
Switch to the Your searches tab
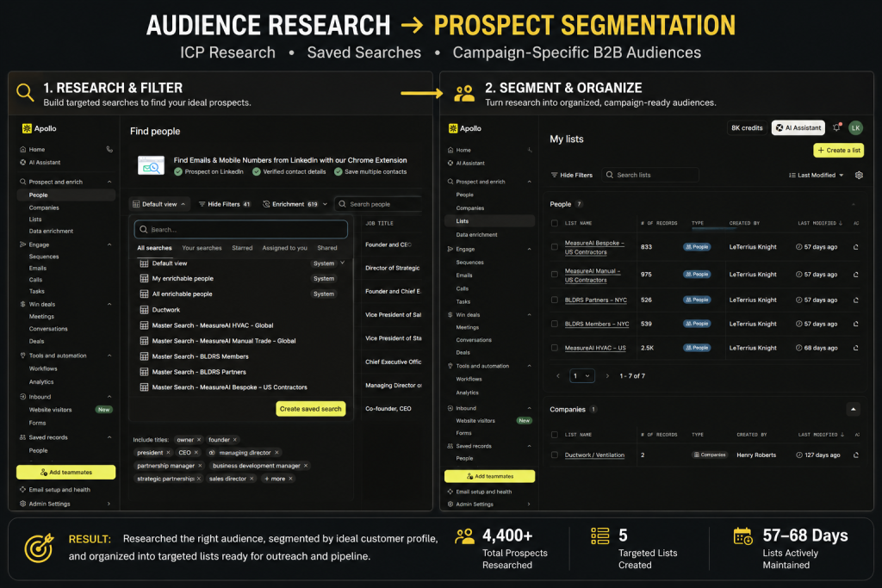pyautogui.click(x=202, y=248)
